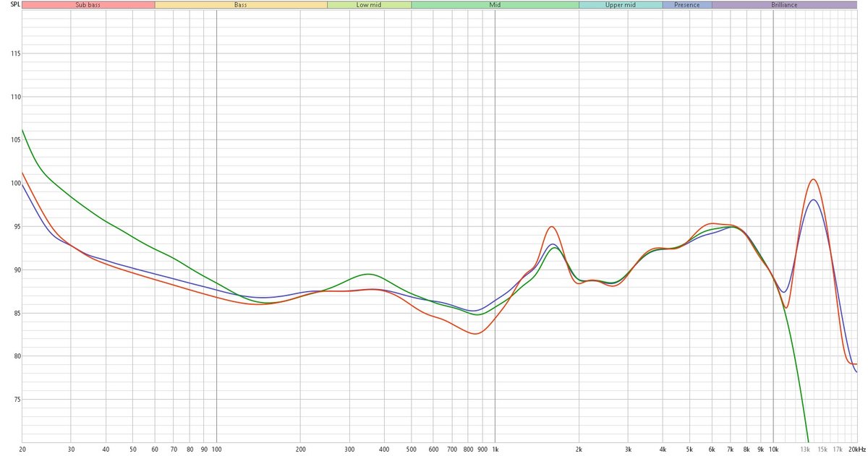Click the red curve's tallest peak near 14k
Viewport: 868px width, 456px height.
(814, 179)
